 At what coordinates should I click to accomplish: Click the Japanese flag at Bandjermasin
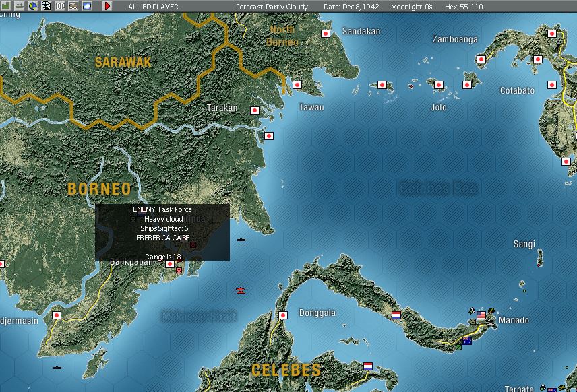pos(57,315)
